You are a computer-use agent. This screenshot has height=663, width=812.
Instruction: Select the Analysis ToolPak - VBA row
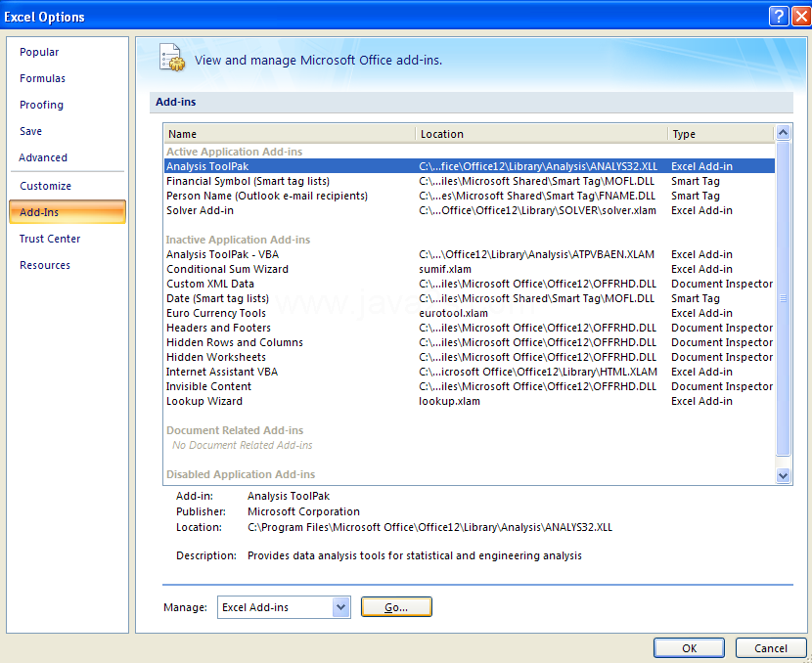470,254
